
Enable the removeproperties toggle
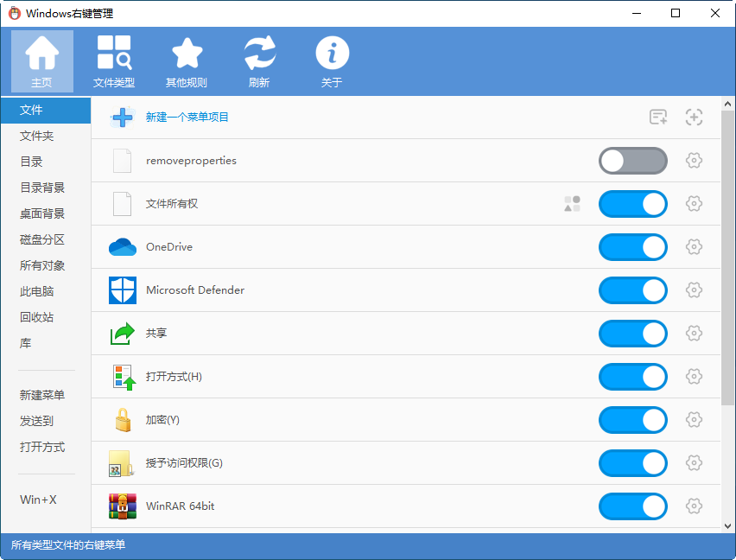632,161
